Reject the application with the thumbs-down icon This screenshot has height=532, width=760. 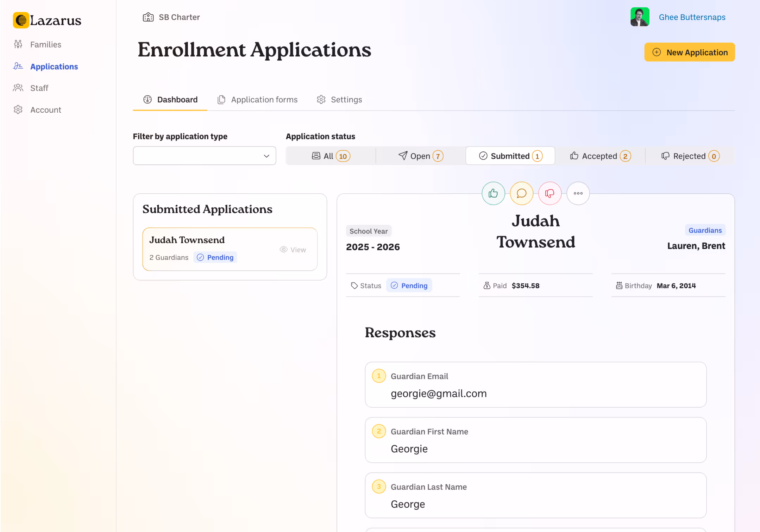(x=549, y=193)
